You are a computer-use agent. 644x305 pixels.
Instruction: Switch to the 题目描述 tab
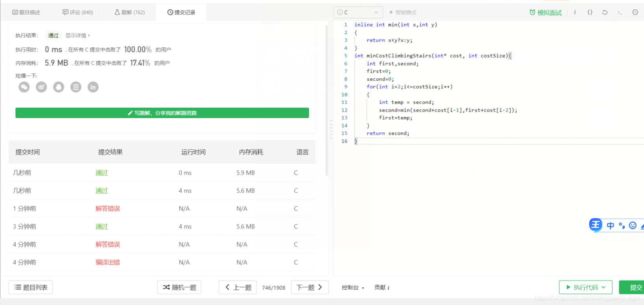click(26, 12)
